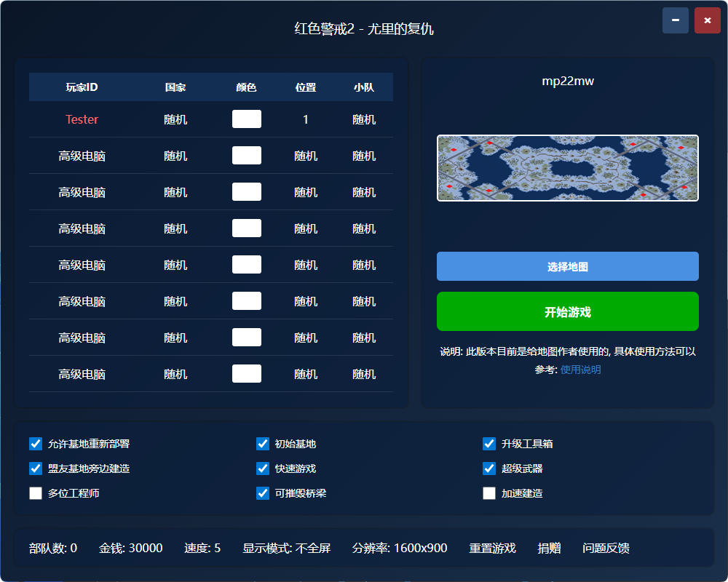Viewport: 728px width, 582px height.
Task: Click the 选择地图 button
Action: click(567, 266)
